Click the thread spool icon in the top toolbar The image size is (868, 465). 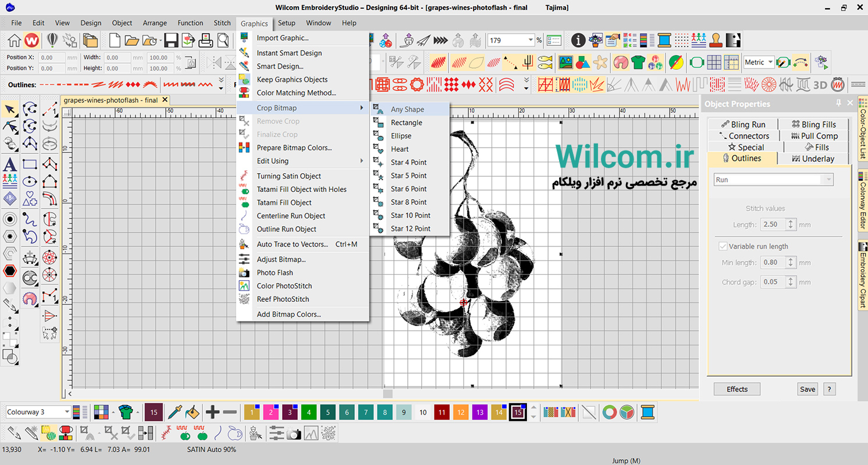664,40
